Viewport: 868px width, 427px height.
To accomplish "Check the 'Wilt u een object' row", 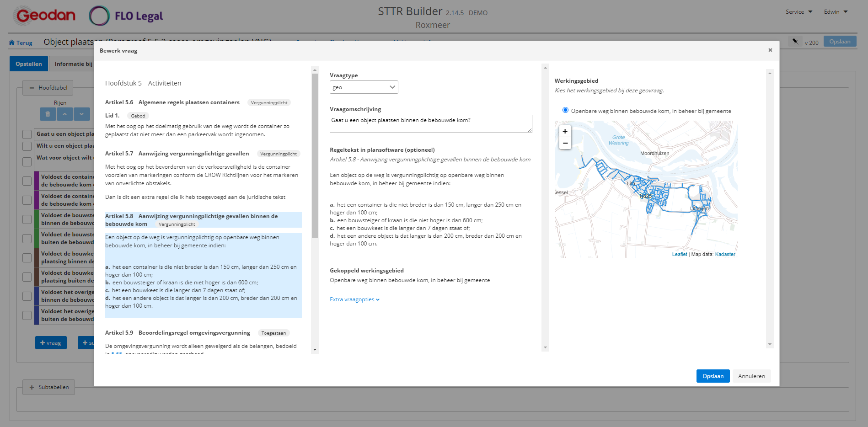I will [x=27, y=146].
